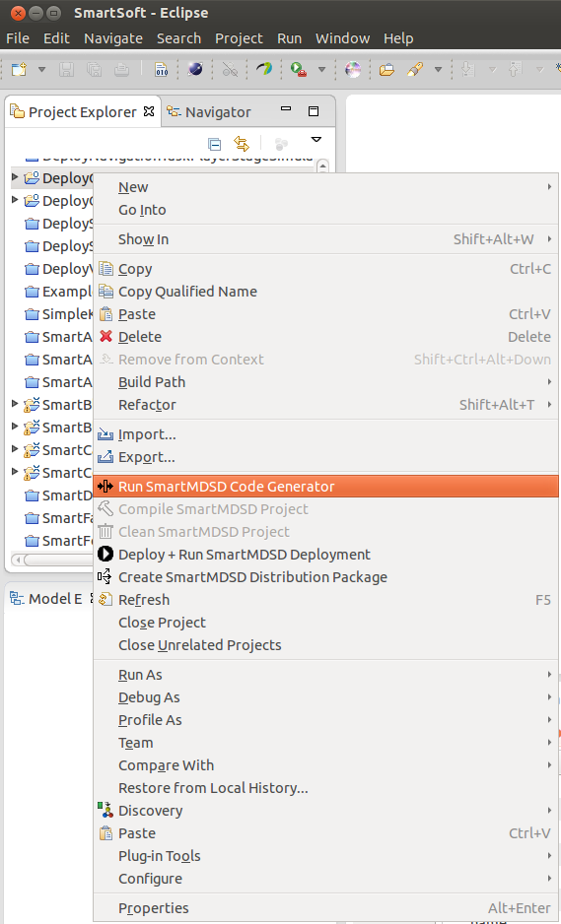Select the SimpleK project in tree
The width and height of the screenshot is (561, 924).
click(59, 314)
